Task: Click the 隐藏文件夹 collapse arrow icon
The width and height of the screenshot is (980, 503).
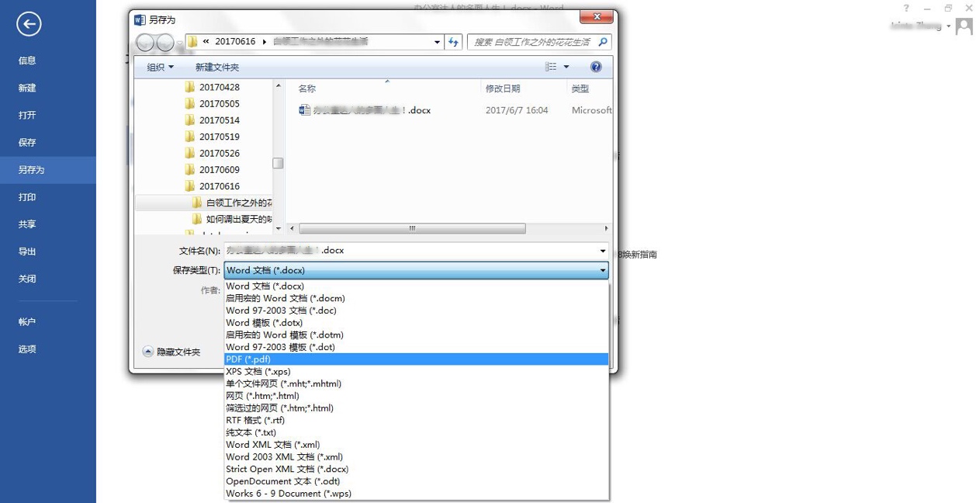Action: point(147,352)
